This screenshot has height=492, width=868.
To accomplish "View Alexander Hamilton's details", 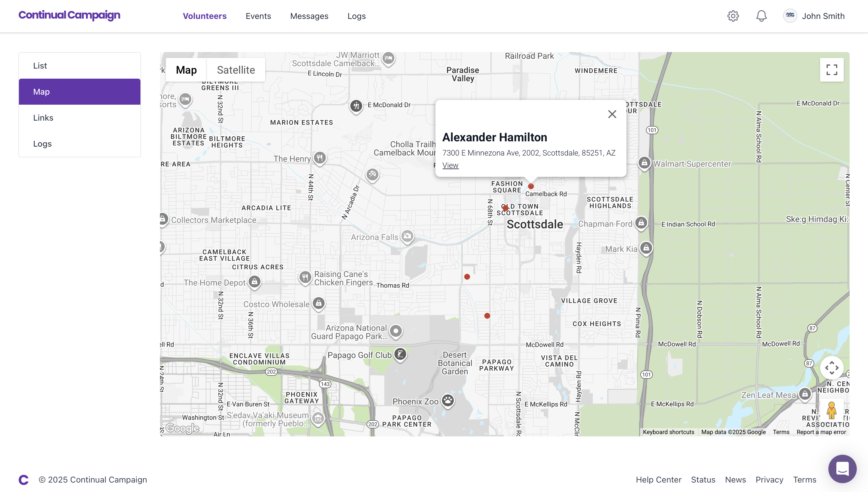I will 450,165.
